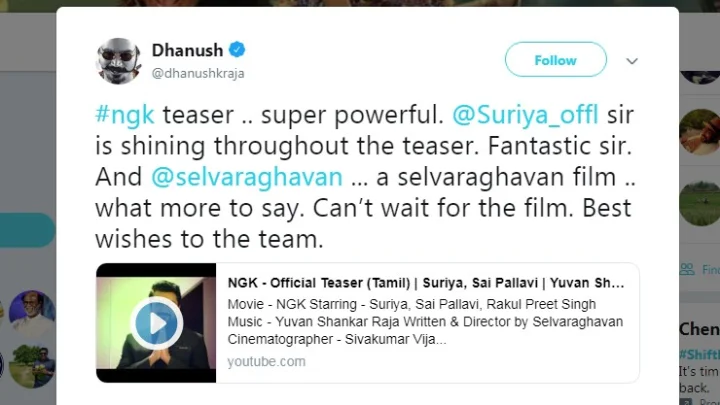Open the cricket player avatar in right sidebar

(x=698, y=131)
